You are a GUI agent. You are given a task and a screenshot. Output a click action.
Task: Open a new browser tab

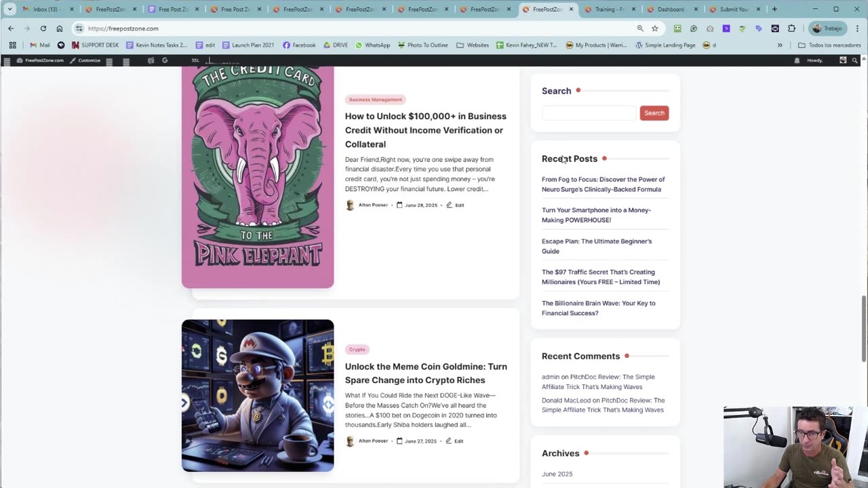tap(774, 9)
